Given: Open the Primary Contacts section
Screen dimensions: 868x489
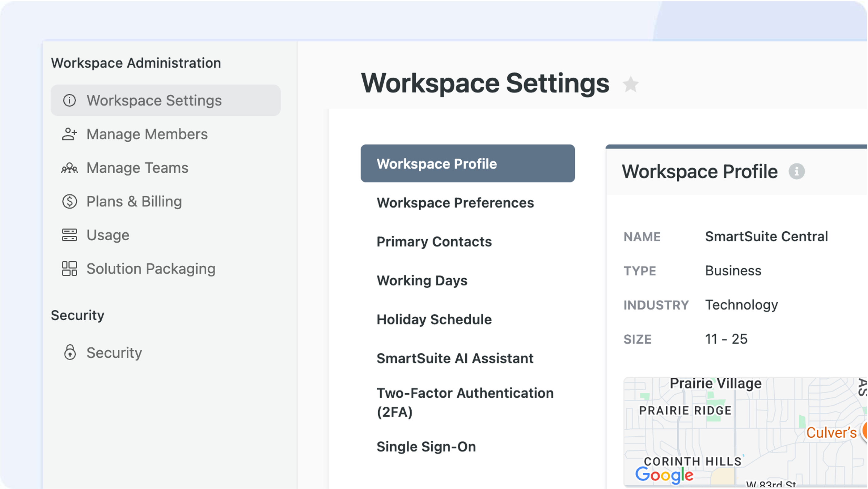Looking at the screenshot, I should click(x=434, y=242).
